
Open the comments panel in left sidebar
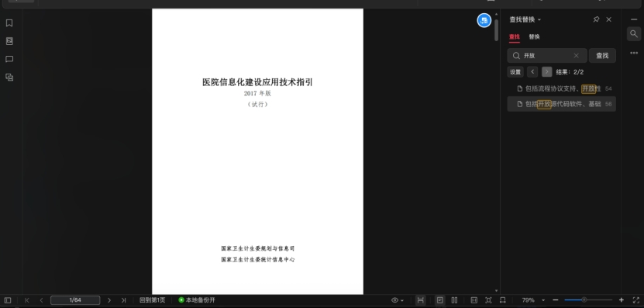(9, 59)
